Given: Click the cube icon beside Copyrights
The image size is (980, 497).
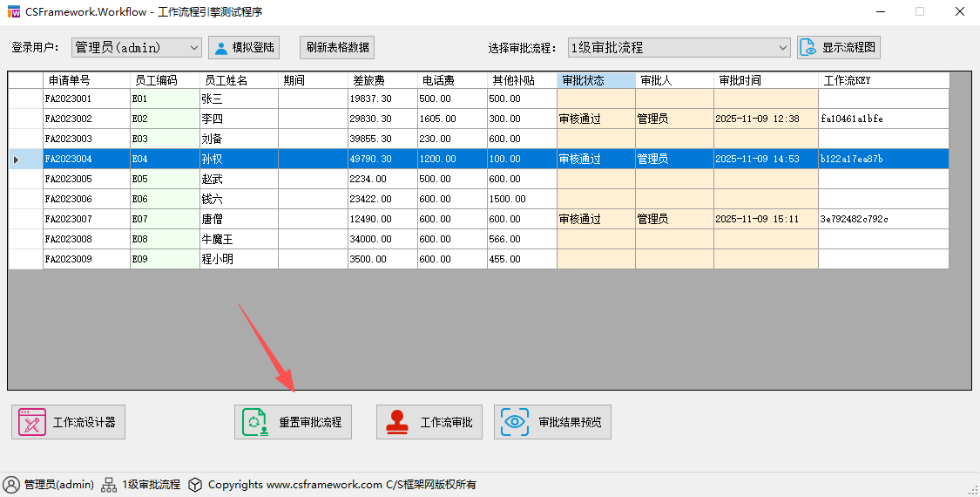Looking at the screenshot, I should 195,485.
